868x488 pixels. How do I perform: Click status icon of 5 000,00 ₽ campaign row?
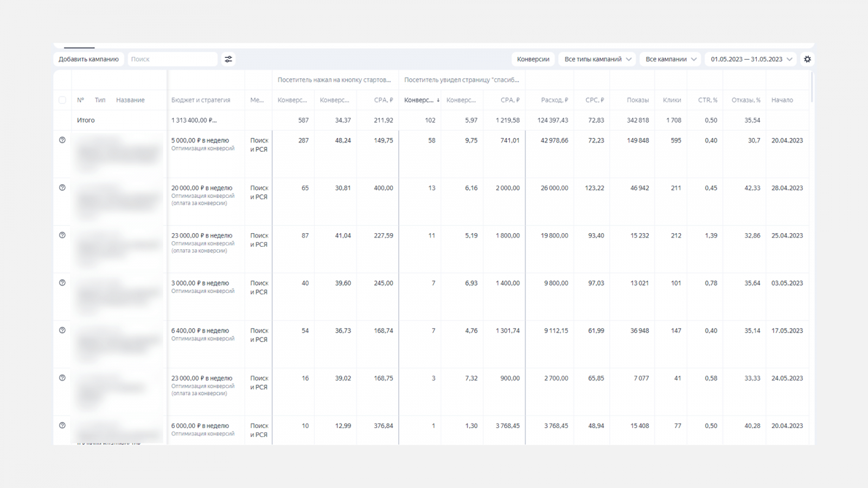click(62, 140)
